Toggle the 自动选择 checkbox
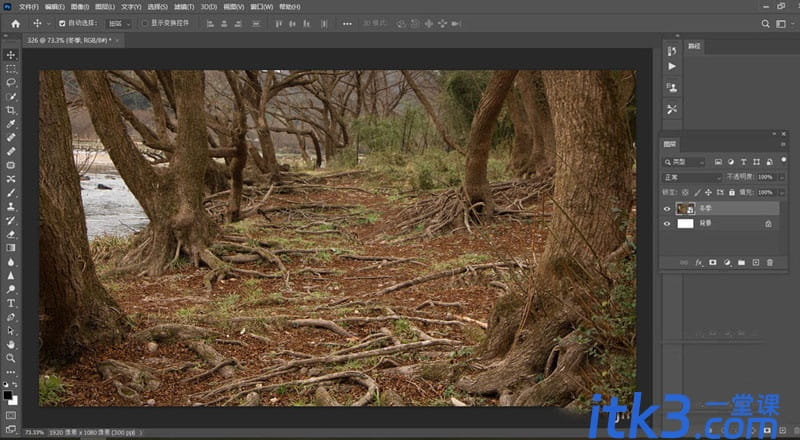The image size is (800, 440). (62, 23)
